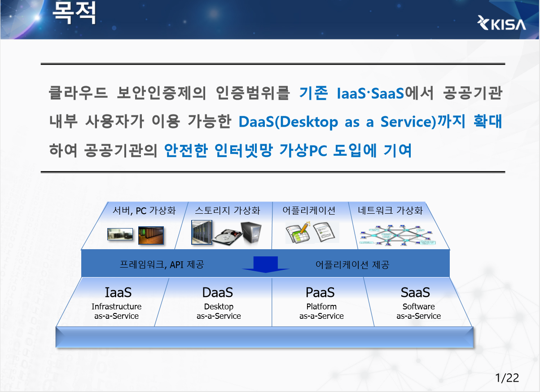Click the Platform as-a-Service caption
The width and height of the screenshot is (540, 392).
click(321, 311)
